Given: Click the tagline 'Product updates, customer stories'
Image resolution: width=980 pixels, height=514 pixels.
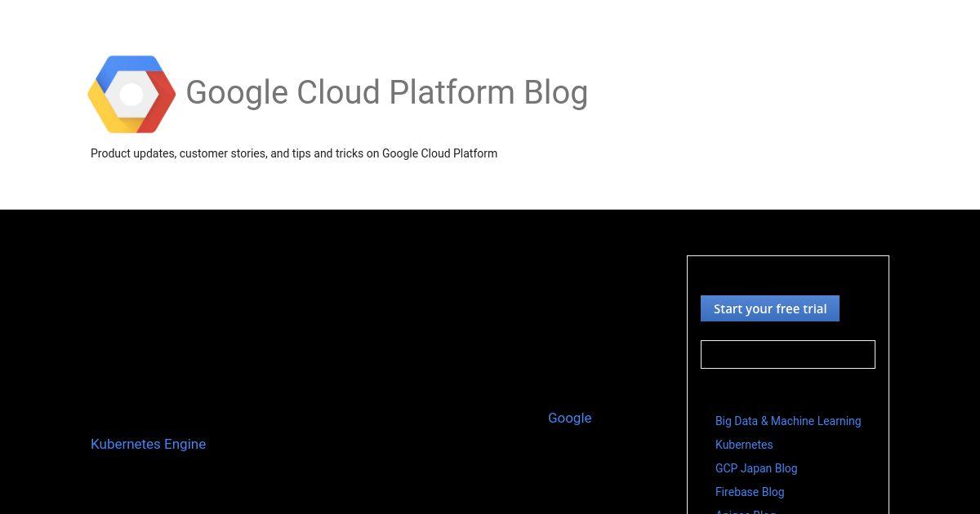Looking at the screenshot, I should pyautogui.click(x=294, y=153).
